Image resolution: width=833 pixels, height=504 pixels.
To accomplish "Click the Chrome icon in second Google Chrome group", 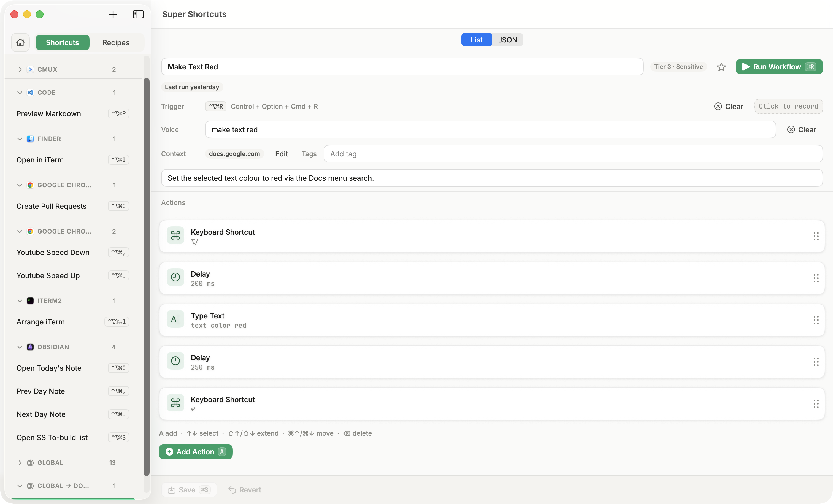I will (30, 232).
